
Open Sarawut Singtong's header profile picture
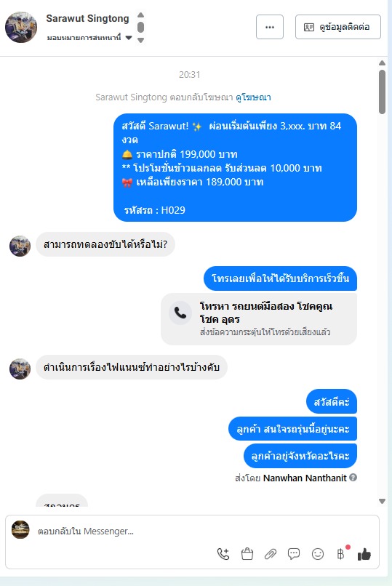pyautogui.click(x=21, y=28)
